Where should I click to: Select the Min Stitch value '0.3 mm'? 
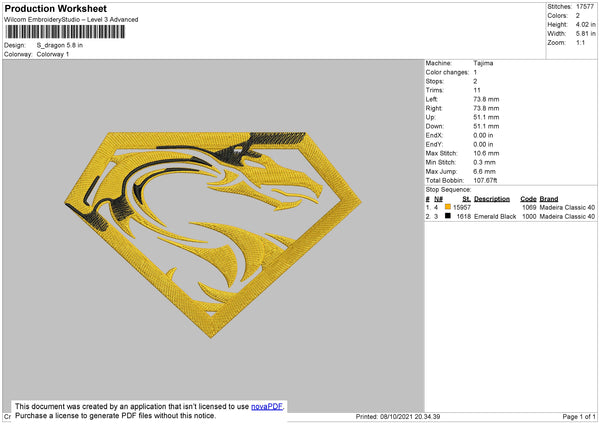484,162
